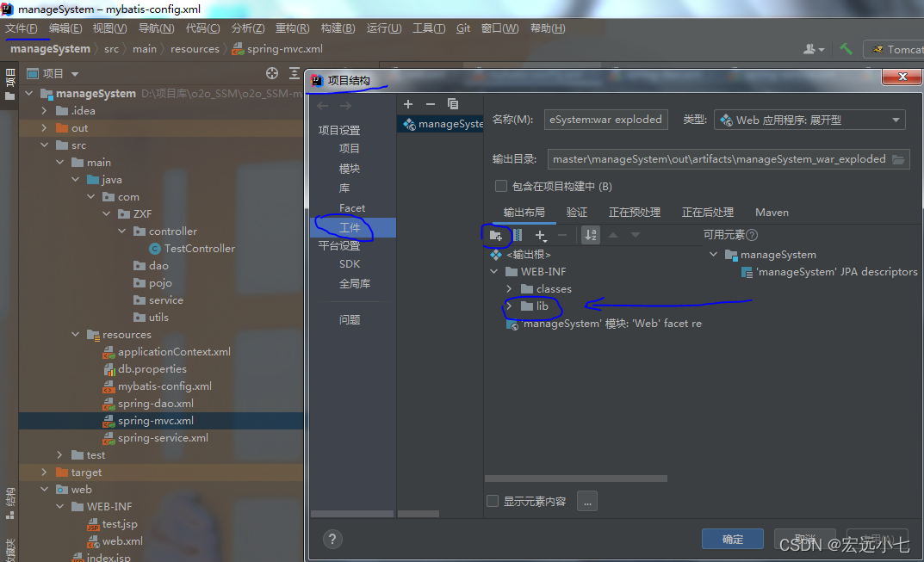Click the add artifact plus icon
Screen dimensions: 924x562
click(408, 103)
